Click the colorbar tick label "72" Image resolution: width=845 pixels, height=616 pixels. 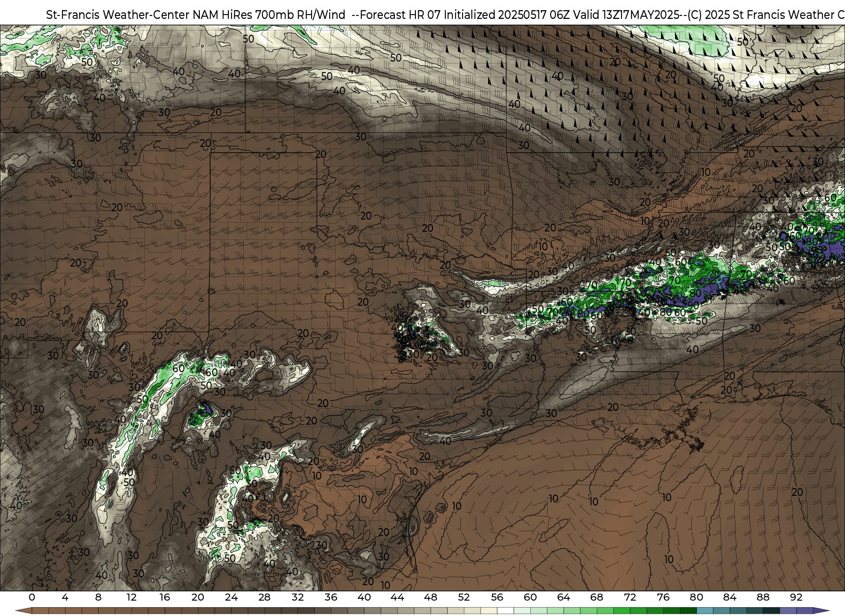(x=630, y=598)
